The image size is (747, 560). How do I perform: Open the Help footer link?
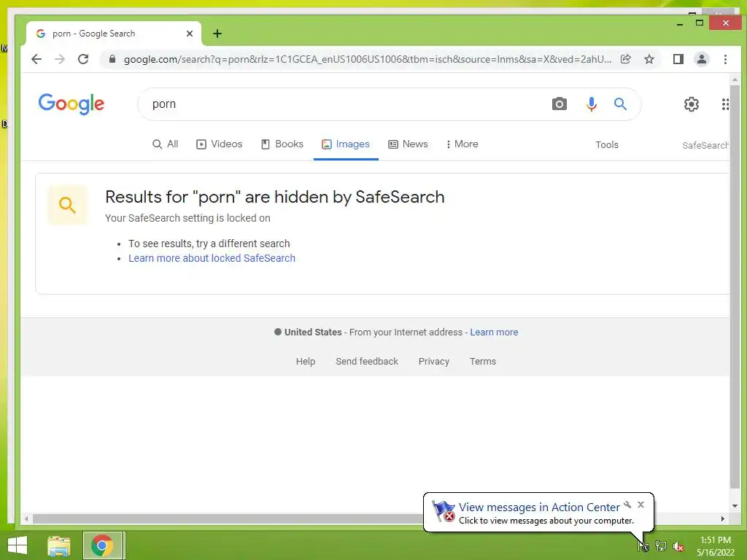(306, 362)
